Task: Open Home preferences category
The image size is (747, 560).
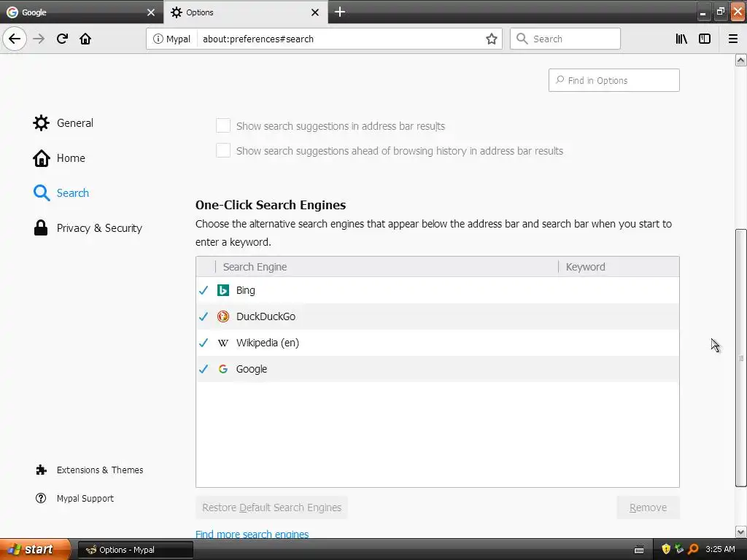Action: (x=59, y=158)
